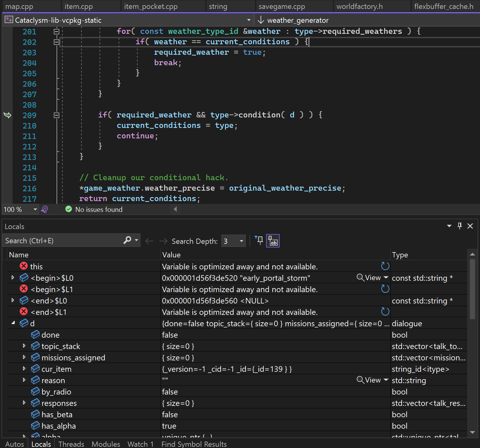This screenshot has height=448, width=480.
Task: Click the Locals vertical scrollbar thumb
Action: (472, 289)
